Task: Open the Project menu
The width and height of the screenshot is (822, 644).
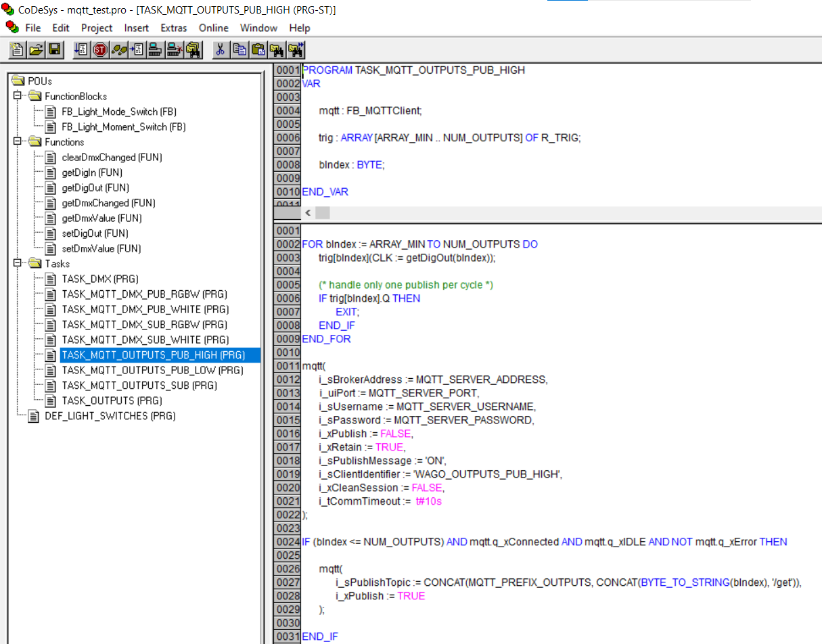Action: 97,28
